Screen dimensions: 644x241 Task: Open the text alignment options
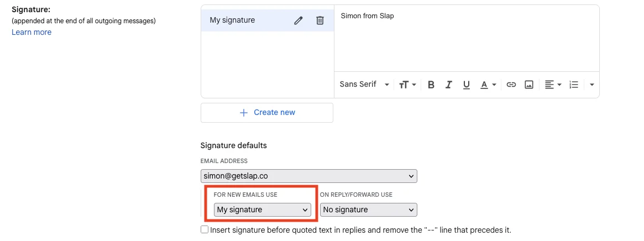coord(553,85)
